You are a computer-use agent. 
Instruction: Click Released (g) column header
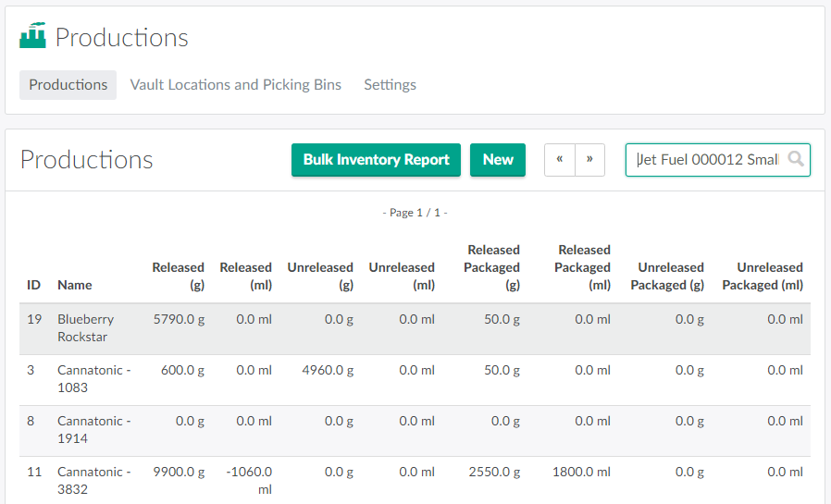point(179,276)
